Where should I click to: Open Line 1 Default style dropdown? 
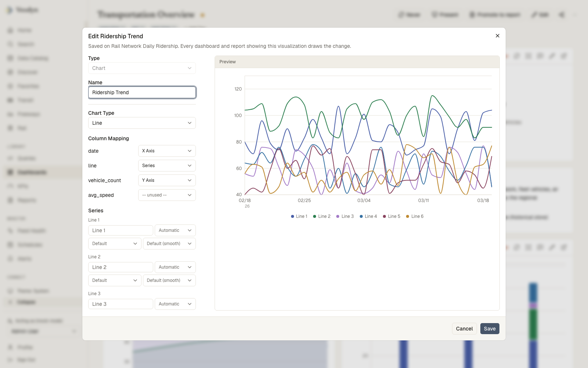point(115,244)
